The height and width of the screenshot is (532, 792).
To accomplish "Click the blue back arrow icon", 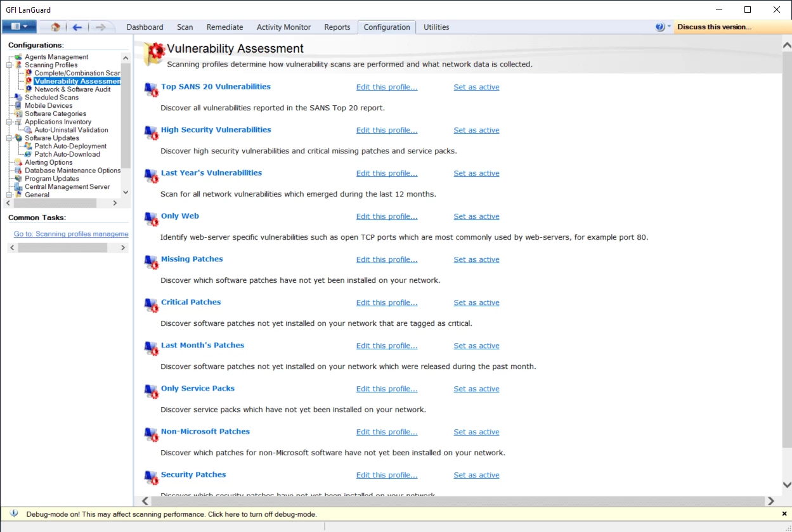I will tap(77, 27).
